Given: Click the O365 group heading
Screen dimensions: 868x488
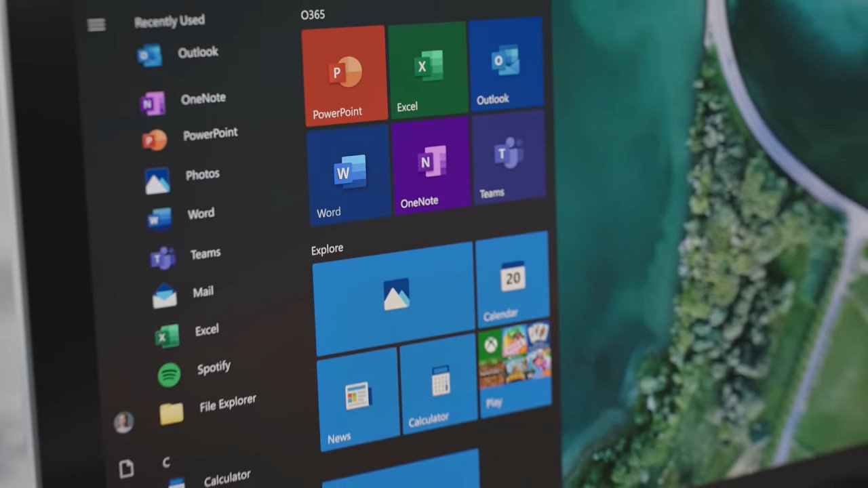Looking at the screenshot, I should (313, 14).
